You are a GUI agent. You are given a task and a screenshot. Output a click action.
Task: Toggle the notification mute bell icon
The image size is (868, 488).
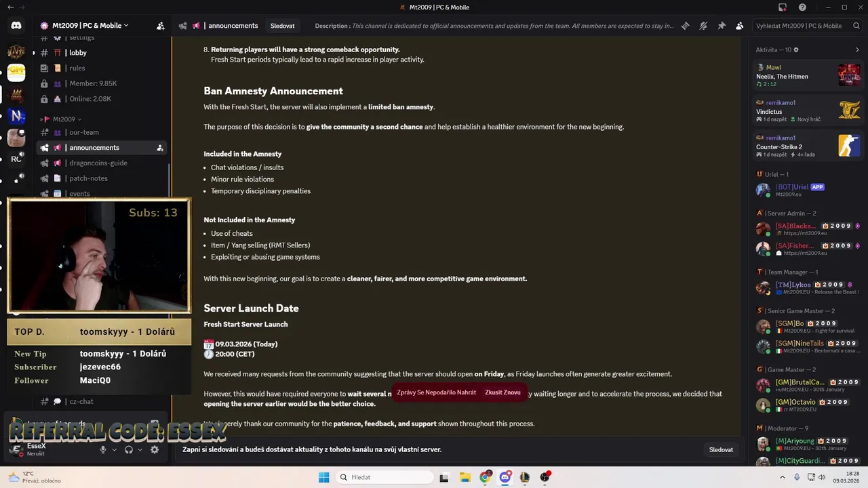tap(703, 26)
